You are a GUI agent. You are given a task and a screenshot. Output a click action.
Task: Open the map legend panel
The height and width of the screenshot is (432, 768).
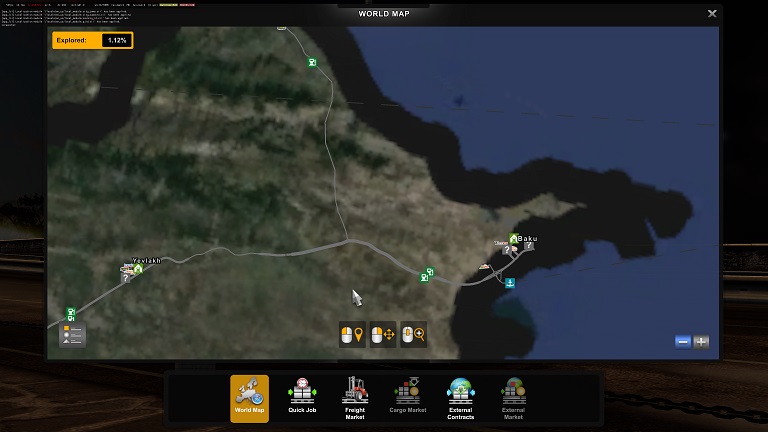click(72, 335)
